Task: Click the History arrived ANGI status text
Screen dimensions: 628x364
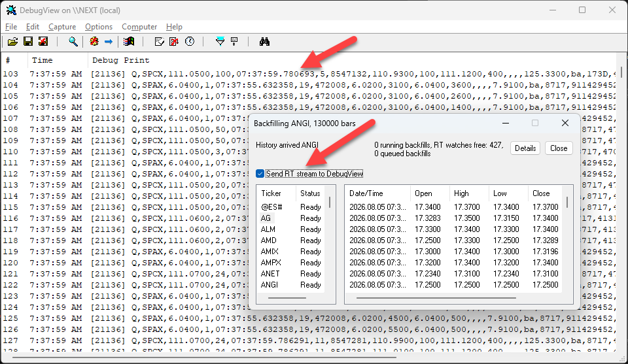Action: (287, 145)
